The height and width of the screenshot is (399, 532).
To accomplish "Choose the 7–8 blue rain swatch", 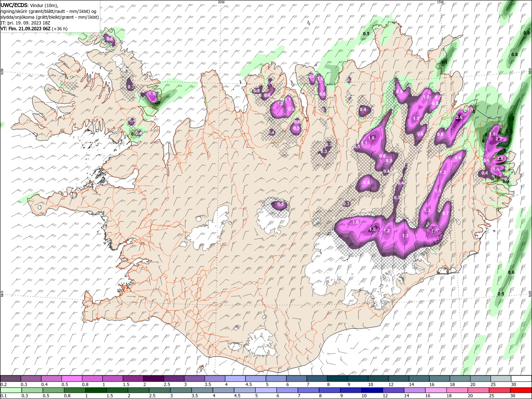I will 308,390.
